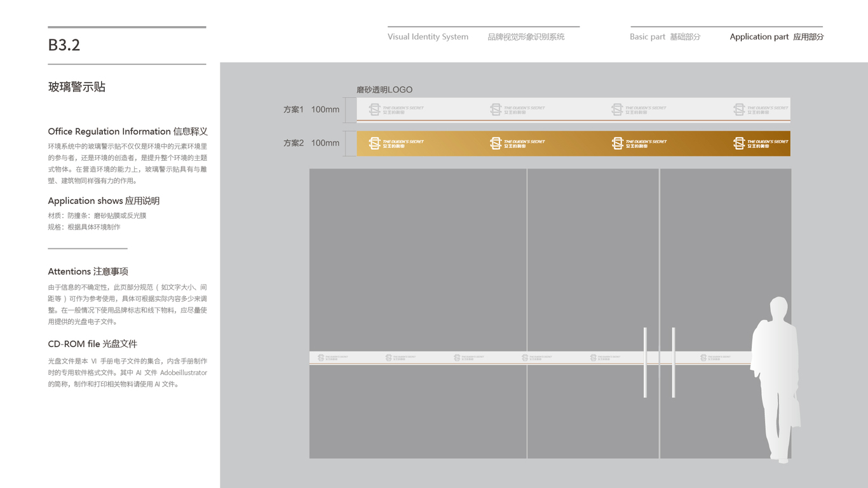Switch to Application part 应用部分

776,37
